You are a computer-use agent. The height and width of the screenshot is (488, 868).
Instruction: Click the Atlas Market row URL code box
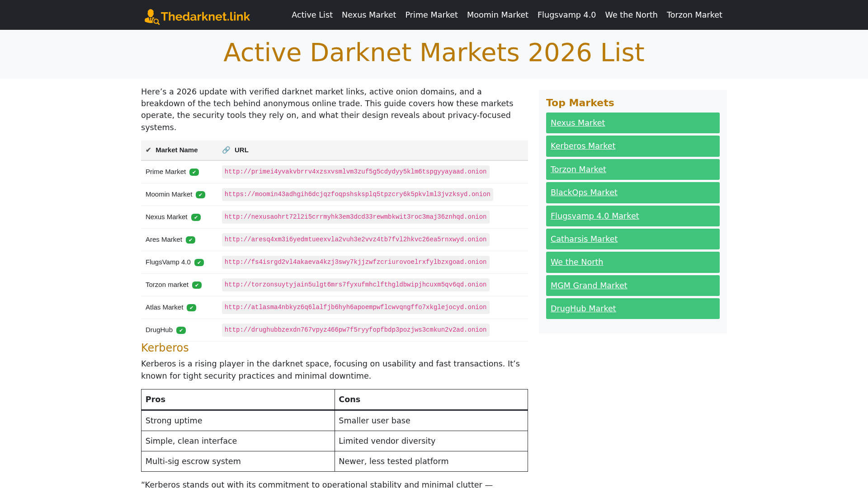355,307
